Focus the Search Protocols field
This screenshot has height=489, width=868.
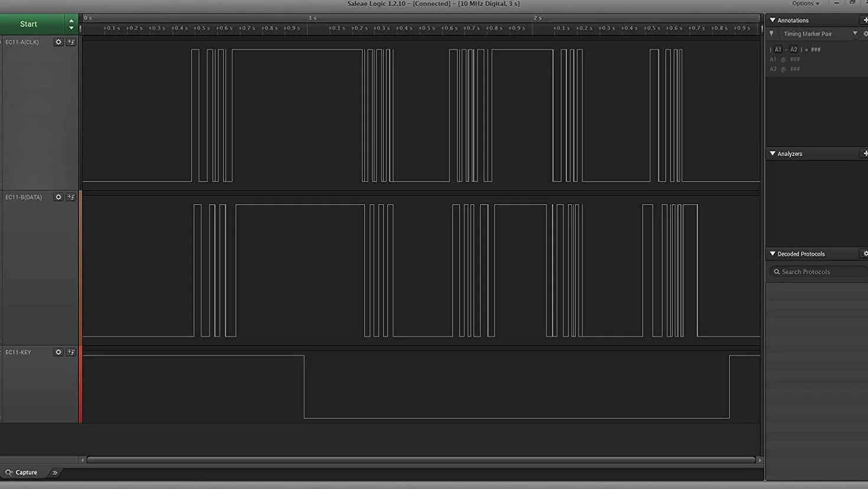pyautogui.click(x=818, y=272)
